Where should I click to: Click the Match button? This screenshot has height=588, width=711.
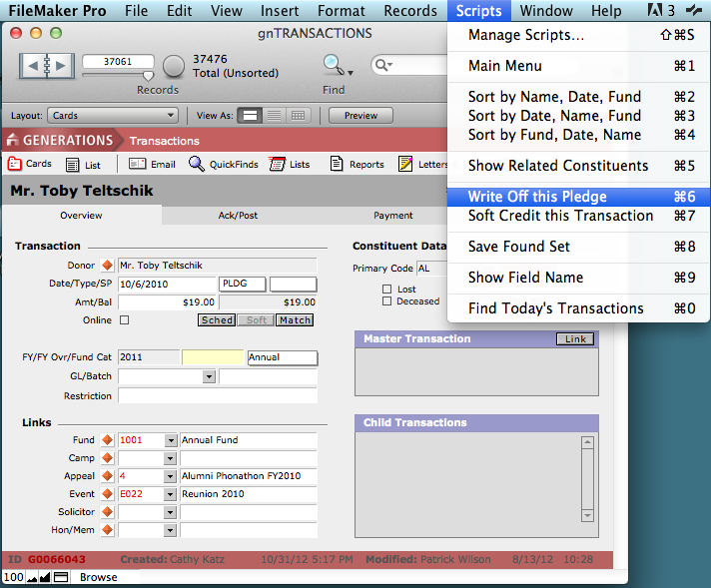[x=294, y=320]
